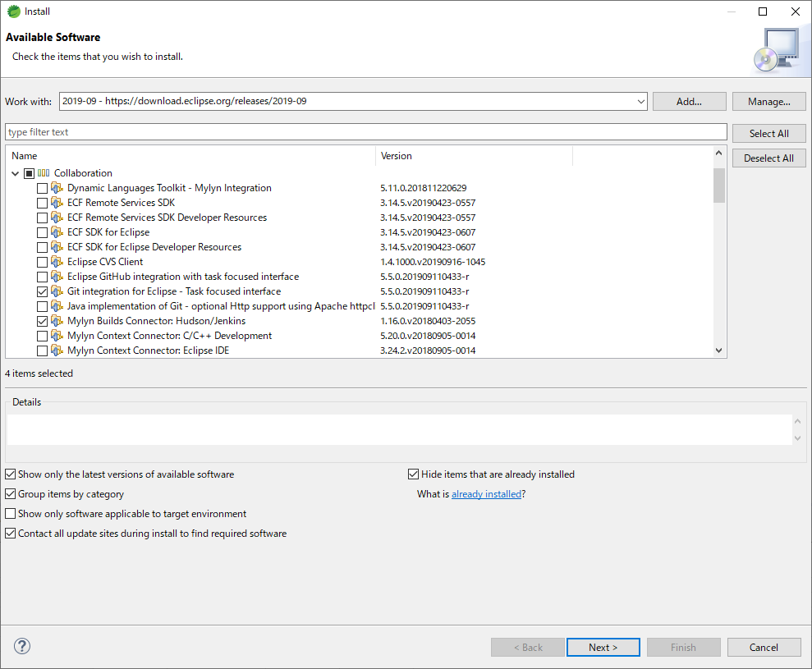Viewport: 812px width, 669px height.
Task: Click the Eclipse GitHub integration feature icon
Action: tap(57, 277)
